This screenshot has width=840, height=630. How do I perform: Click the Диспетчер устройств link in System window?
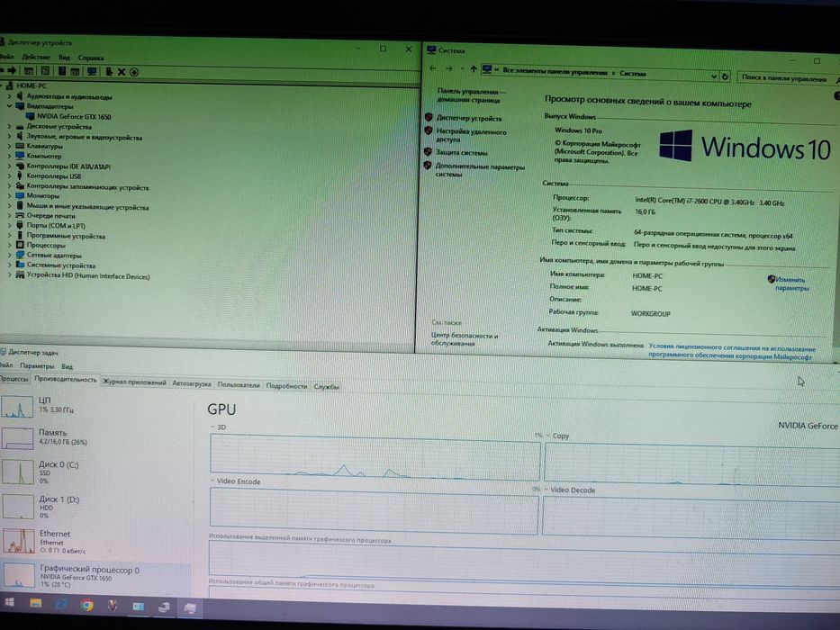point(469,119)
